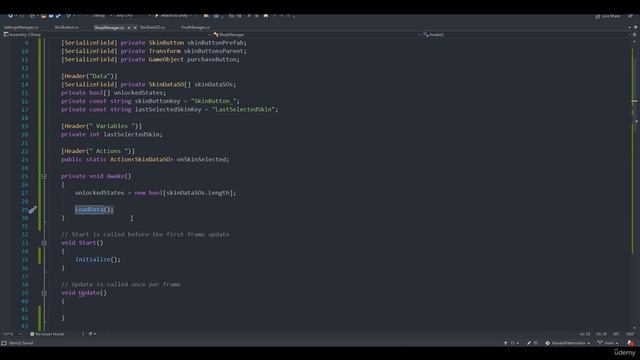640x360 pixels.
Task: Click the Item(s) Saved status text
Action: point(21,343)
